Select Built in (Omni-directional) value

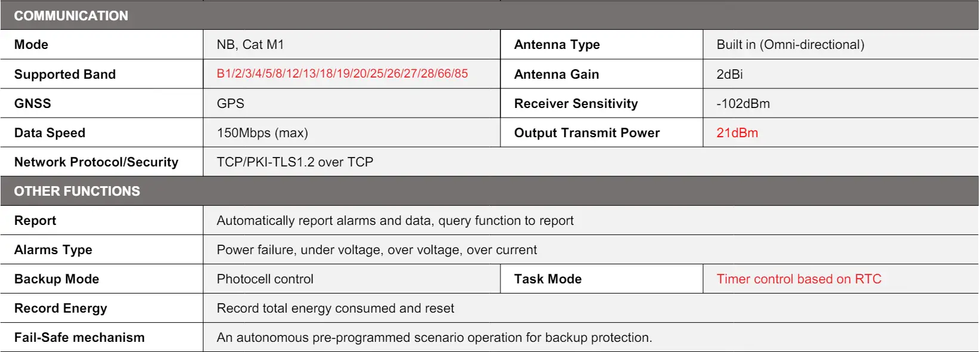pyautogui.click(x=790, y=45)
